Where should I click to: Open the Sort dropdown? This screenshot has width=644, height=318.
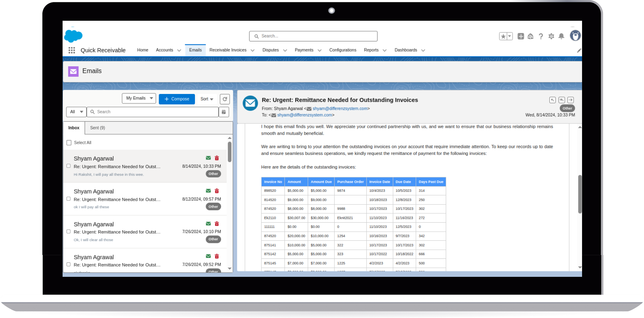pos(207,99)
